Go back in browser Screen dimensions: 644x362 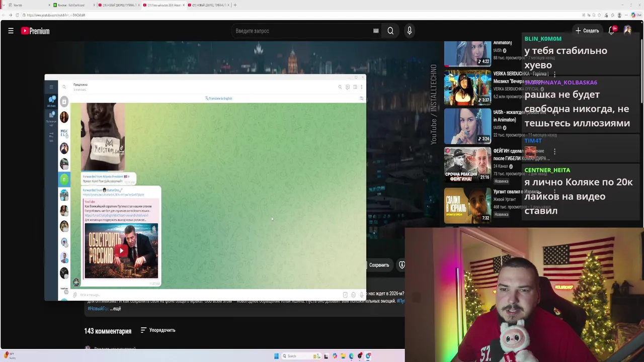[x=5, y=15]
